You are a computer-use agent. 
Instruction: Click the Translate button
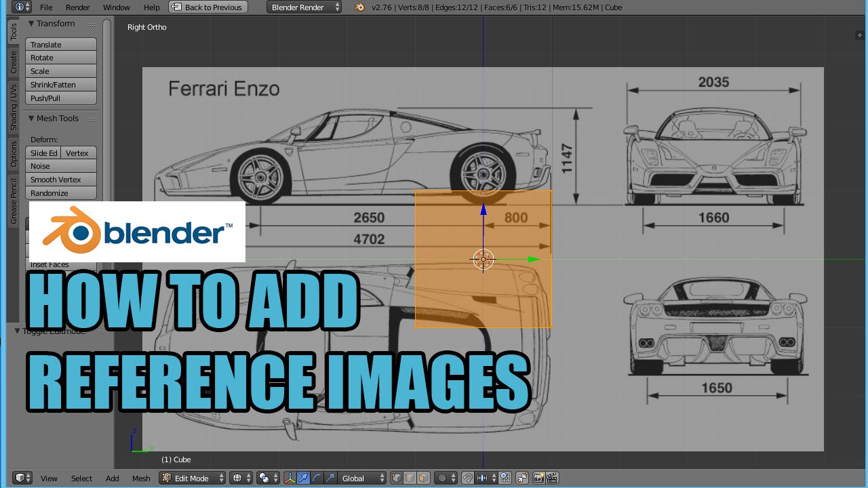click(x=61, y=44)
